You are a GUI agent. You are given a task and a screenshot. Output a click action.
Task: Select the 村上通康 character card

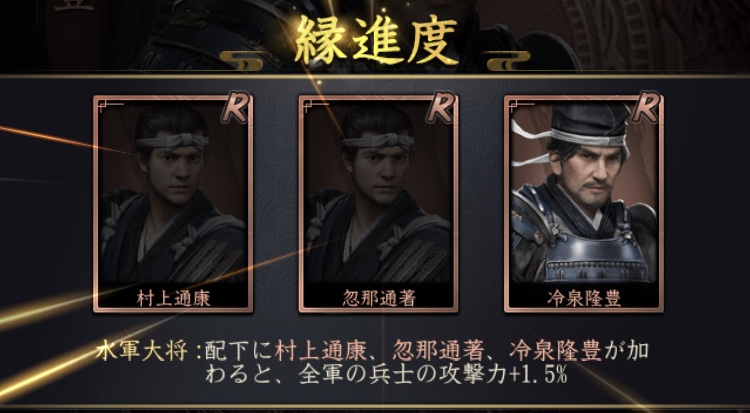(x=173, y=204)
